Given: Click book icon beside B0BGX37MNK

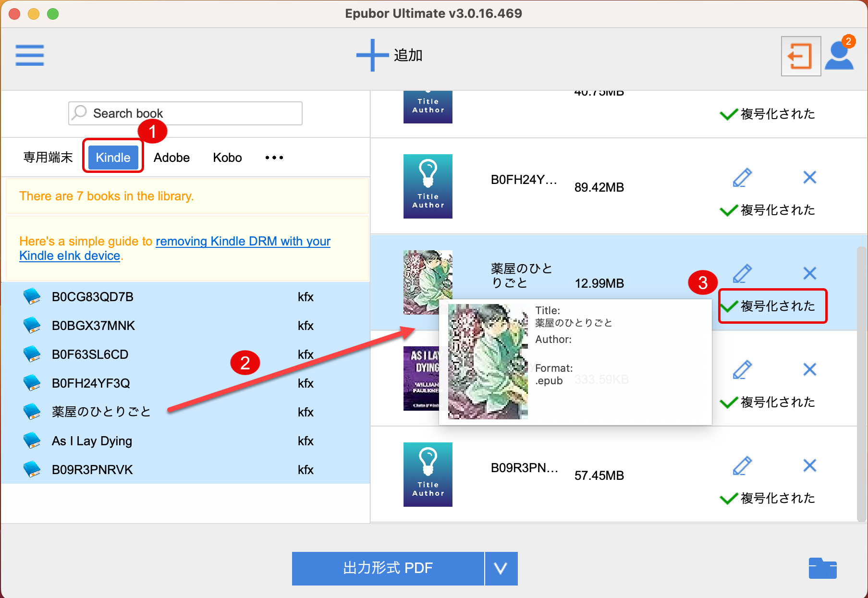Looking at the screenshot, I should point(32,325).
